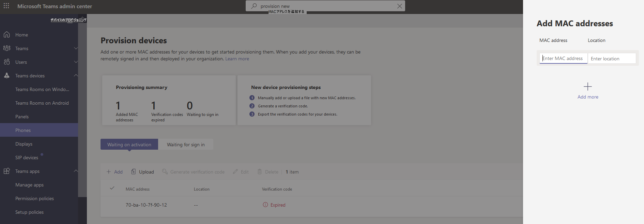Click the search magnifier icon

pyautogui.click(x=254, y=6)
